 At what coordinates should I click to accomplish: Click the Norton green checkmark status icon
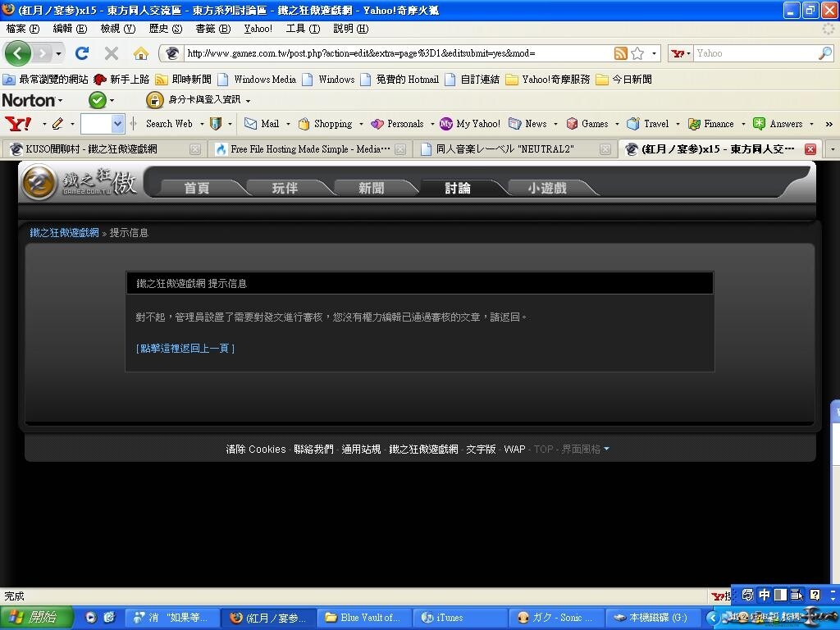pos(97,100)
